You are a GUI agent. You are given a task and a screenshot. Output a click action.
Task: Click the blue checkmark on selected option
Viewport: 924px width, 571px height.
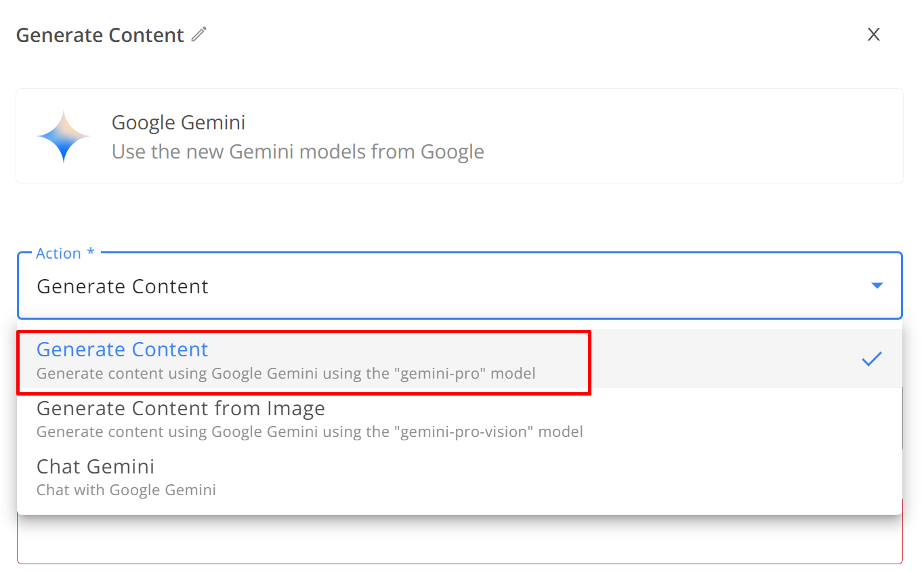coord(872,359)
